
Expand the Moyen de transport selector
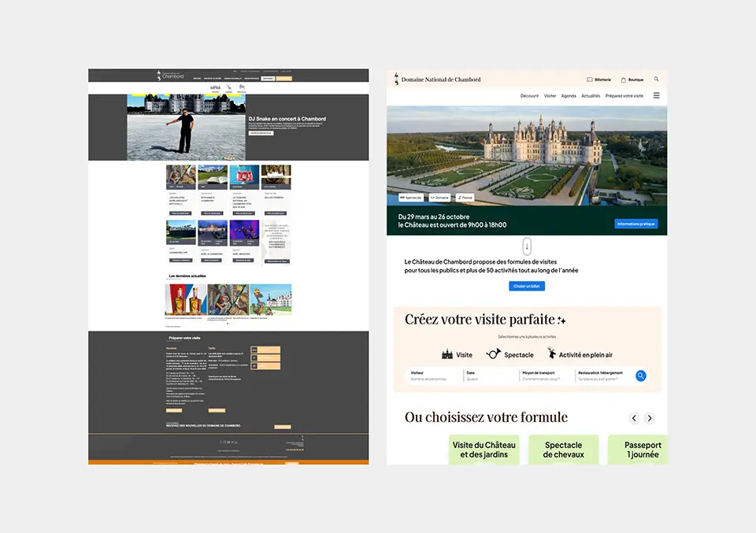coord(546,376)
